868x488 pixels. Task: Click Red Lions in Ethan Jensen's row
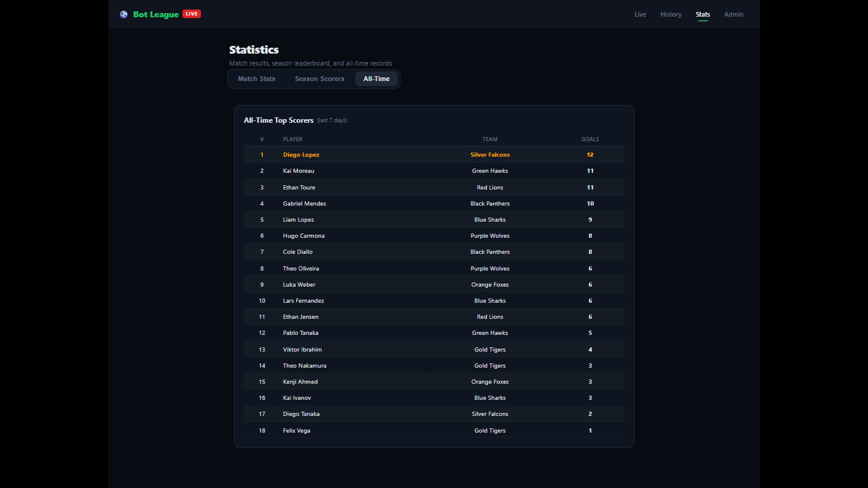[490, 317]
